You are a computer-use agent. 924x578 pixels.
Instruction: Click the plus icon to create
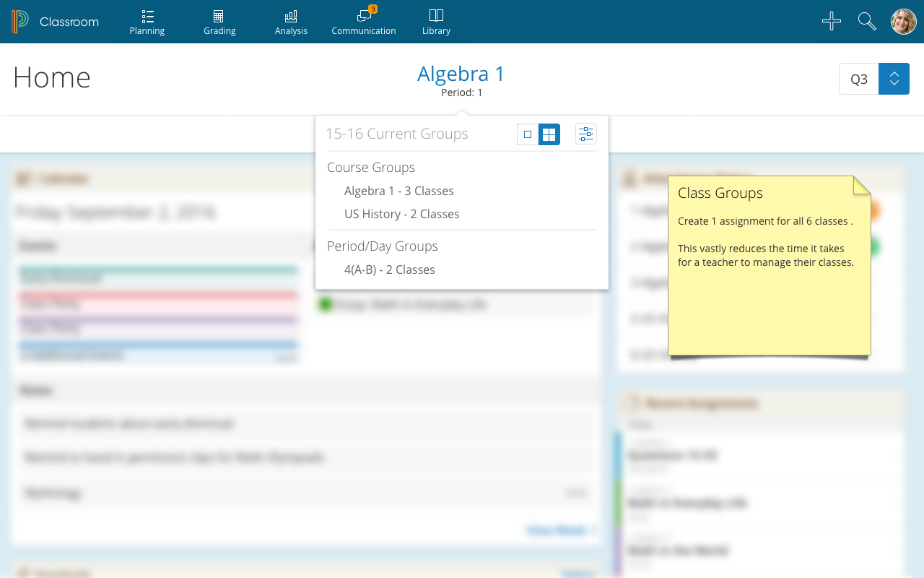(x=832, y=22)
